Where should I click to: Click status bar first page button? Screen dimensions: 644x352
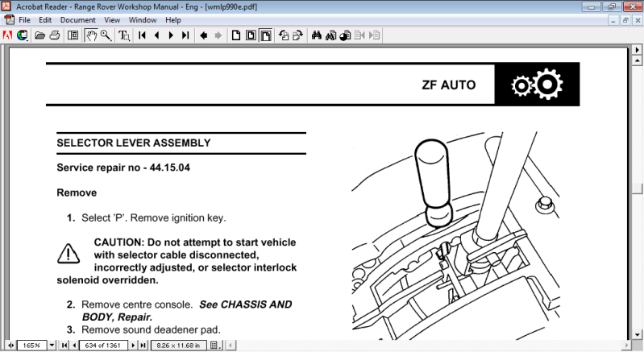pyautogui.click(x=64, y=346)
